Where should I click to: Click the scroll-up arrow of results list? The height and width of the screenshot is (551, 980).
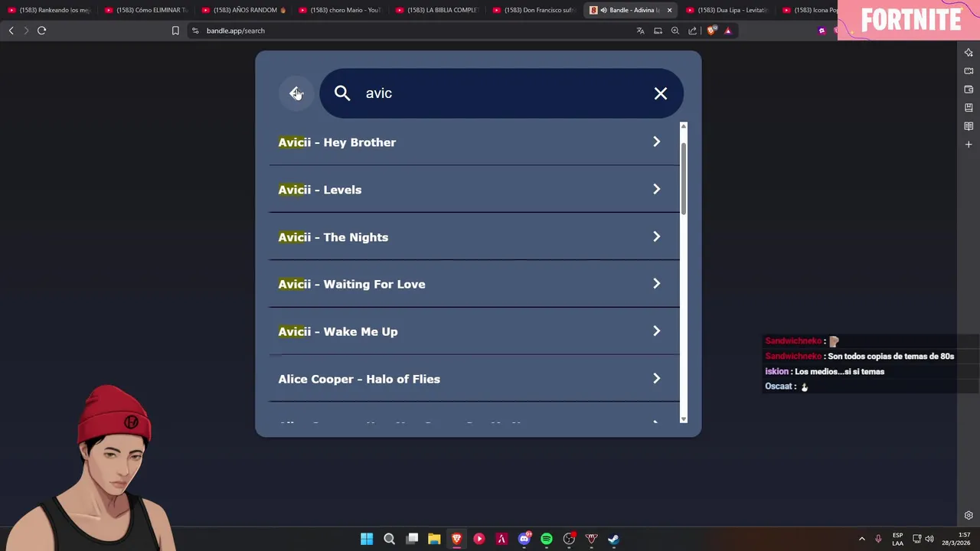coord(684,126)
